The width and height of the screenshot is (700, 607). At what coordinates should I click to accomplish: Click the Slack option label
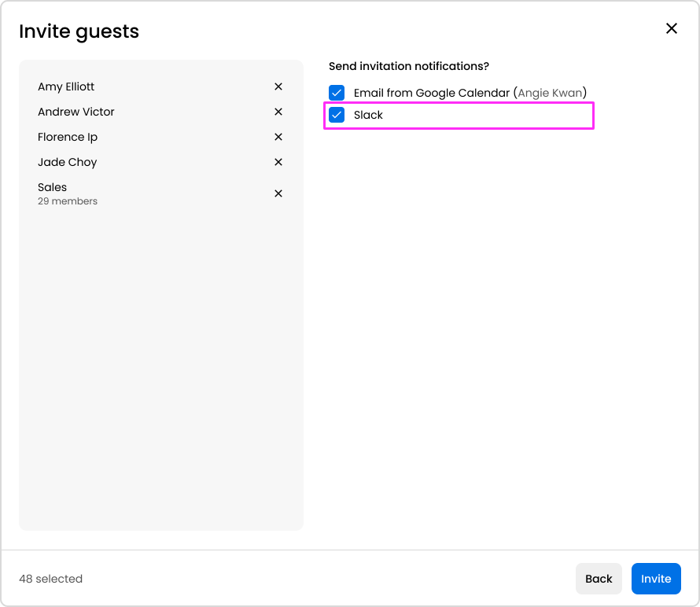[x=368, y=115]
